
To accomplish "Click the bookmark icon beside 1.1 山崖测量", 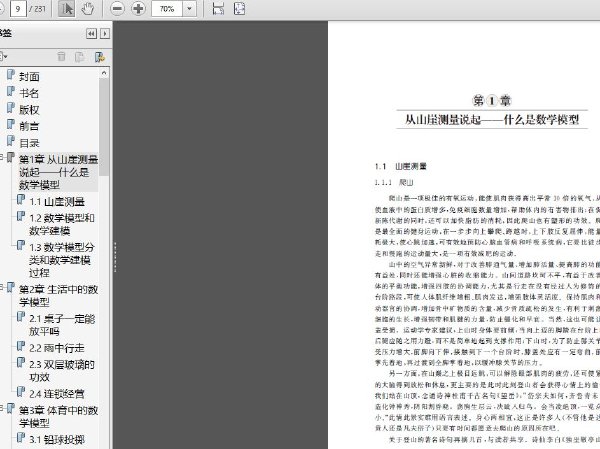I will click(21, 200).
